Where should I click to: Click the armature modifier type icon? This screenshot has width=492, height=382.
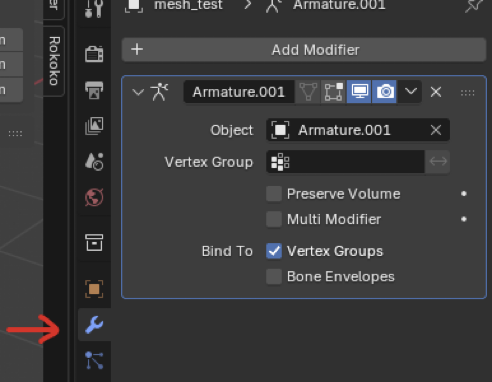pyautogui.click(x=159, y=92)
